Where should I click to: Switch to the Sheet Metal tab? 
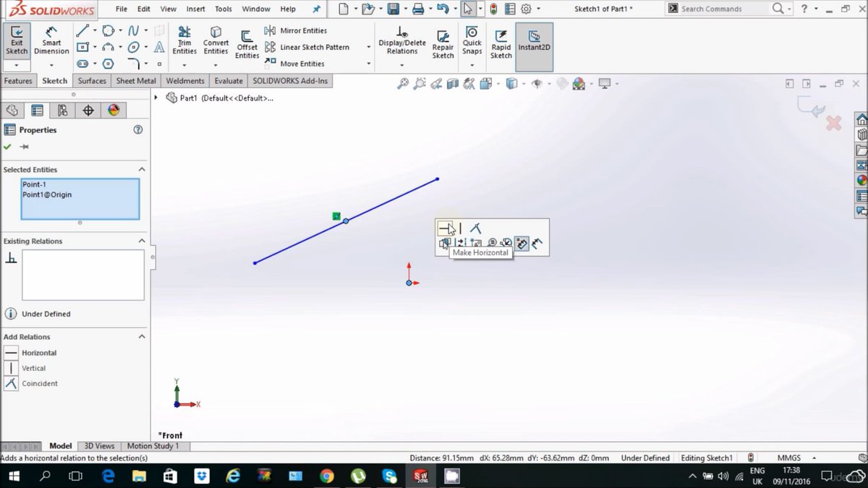click(x=136, y=81)
